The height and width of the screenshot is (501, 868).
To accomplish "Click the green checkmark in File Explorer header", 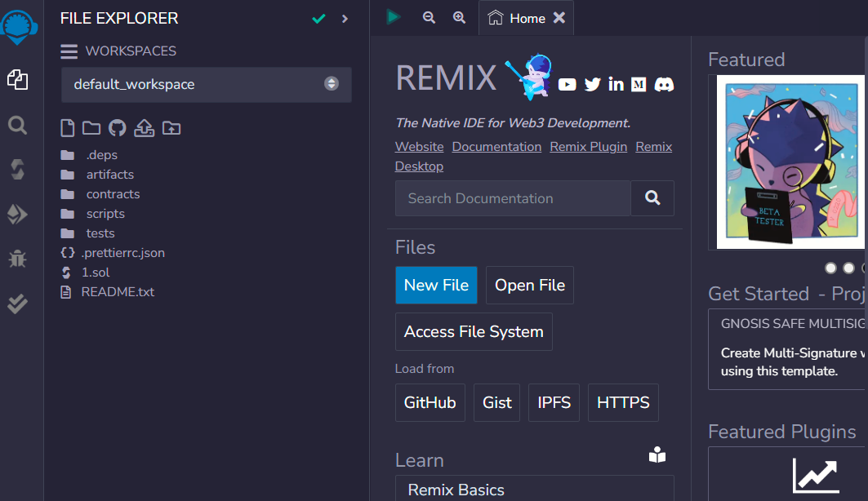I will [x=318, y=19].
